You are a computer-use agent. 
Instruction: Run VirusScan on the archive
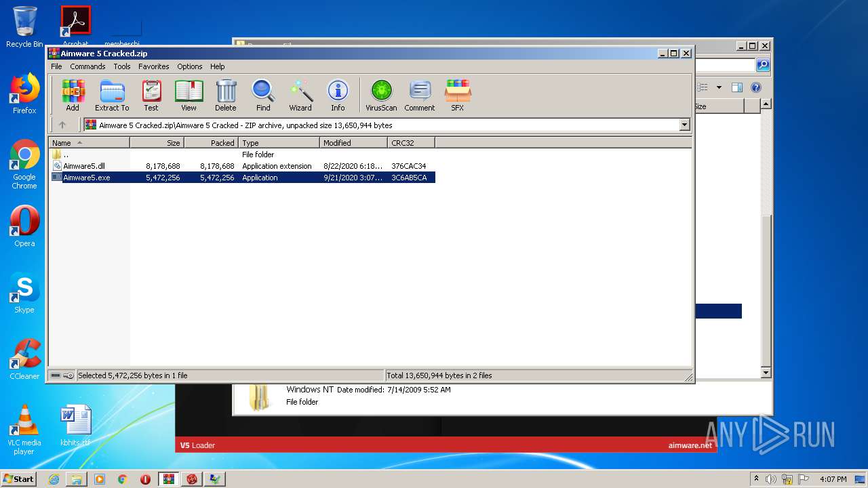coord(381,95)
